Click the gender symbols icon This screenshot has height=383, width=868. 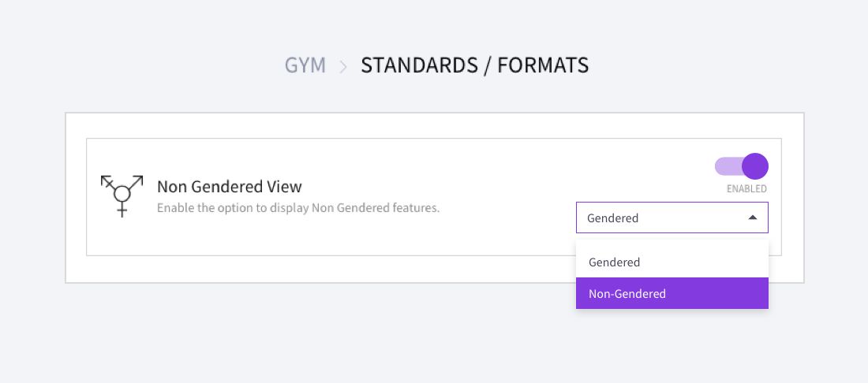(122, 195)
